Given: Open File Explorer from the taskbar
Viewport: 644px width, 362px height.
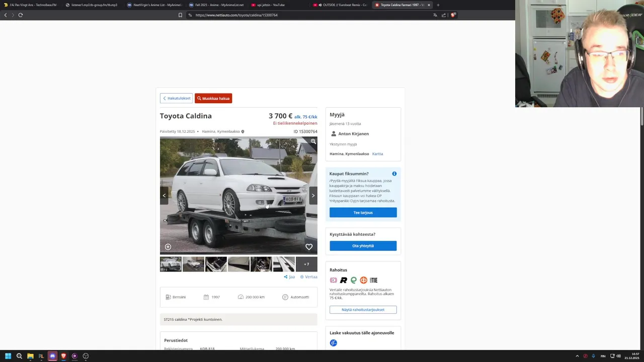Looking at the screenshot, I should 30,356.
